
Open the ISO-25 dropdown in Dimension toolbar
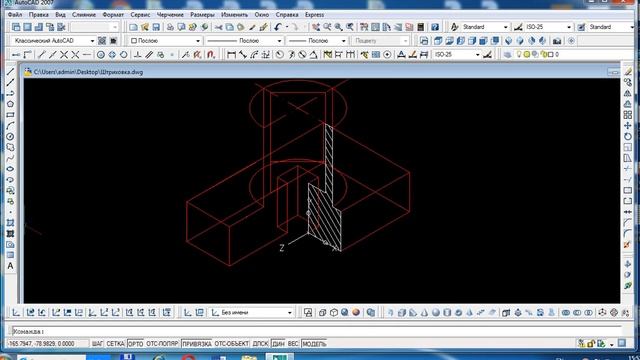(x=457, y=54)
